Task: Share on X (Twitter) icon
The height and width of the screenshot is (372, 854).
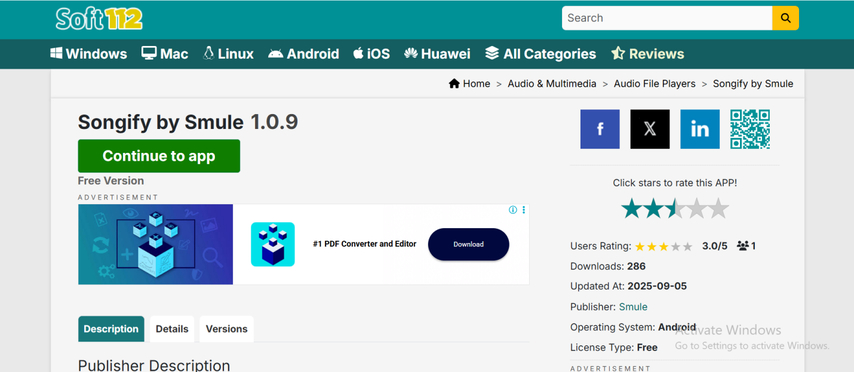Action: (650, 129)
